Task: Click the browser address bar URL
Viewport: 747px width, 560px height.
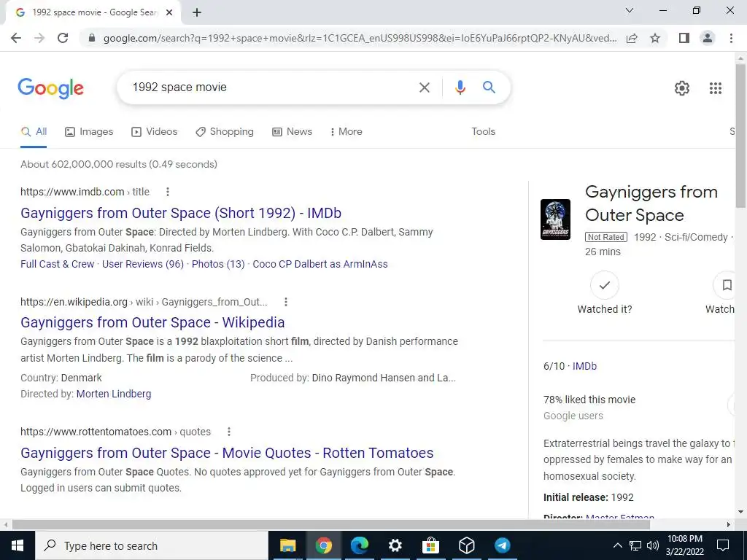Action: 360,38
